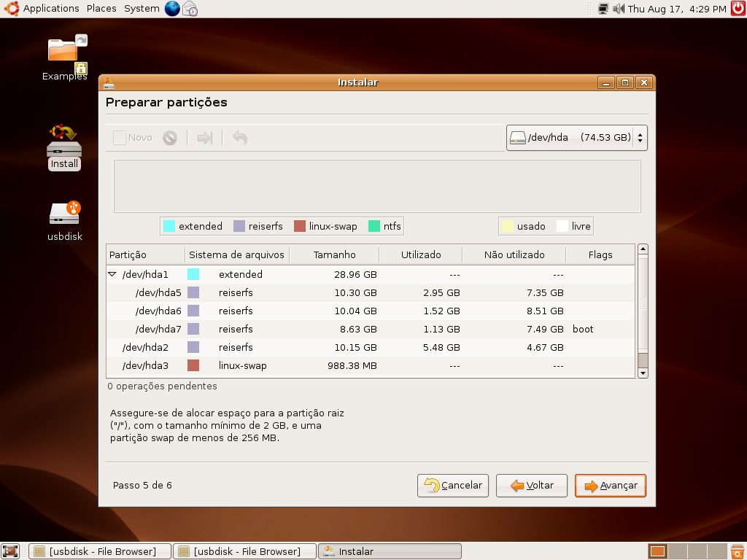The image size is (747, 560).
Task: Sort by Utilizado column header
Action: pos(421,254)
